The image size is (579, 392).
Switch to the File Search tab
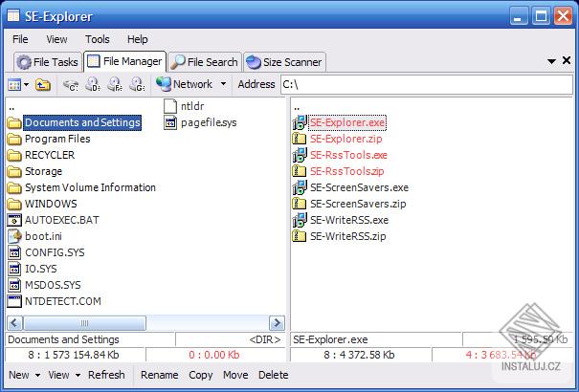[x=205, y=62]
